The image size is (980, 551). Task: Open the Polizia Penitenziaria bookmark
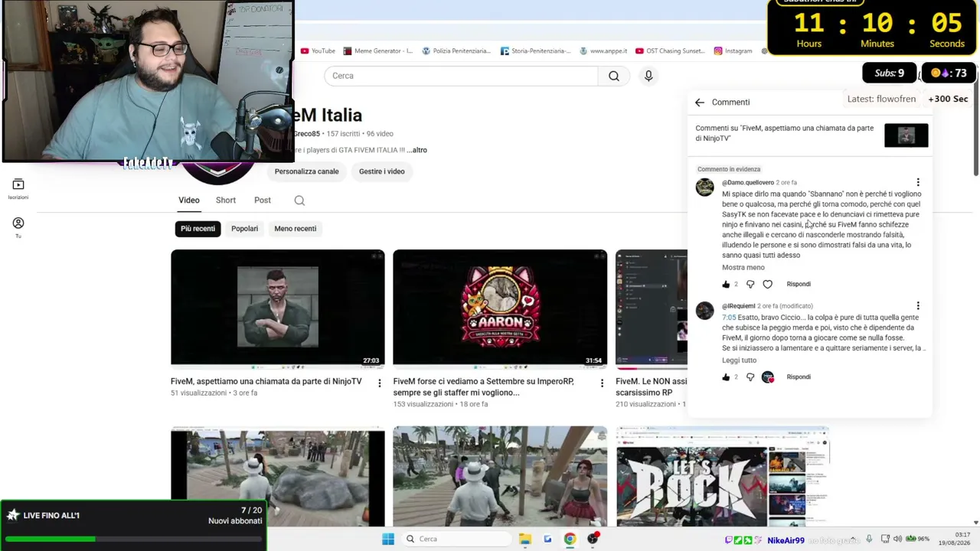456,51
